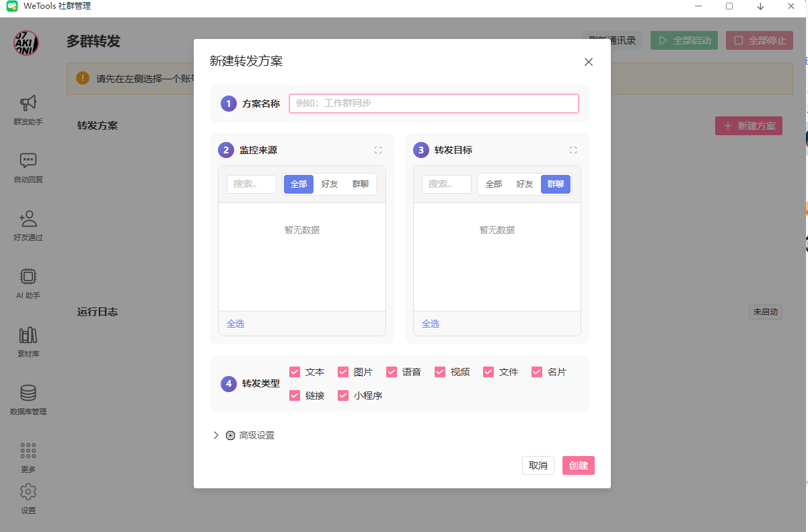Viewport: 808px width, 532px height.
Task: Open 自动回复 chat bubble icon
Action: (x=28, y=161)
